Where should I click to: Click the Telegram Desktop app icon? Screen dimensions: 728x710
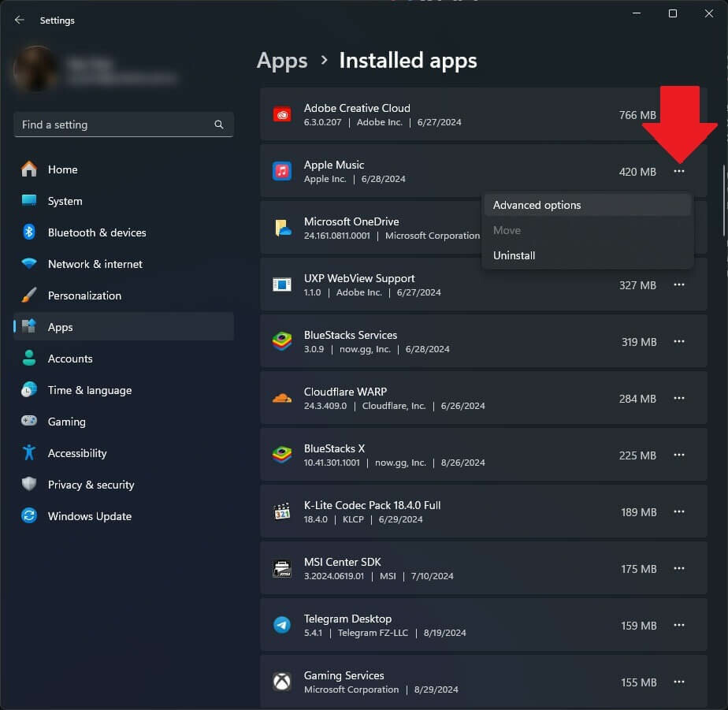282,625
